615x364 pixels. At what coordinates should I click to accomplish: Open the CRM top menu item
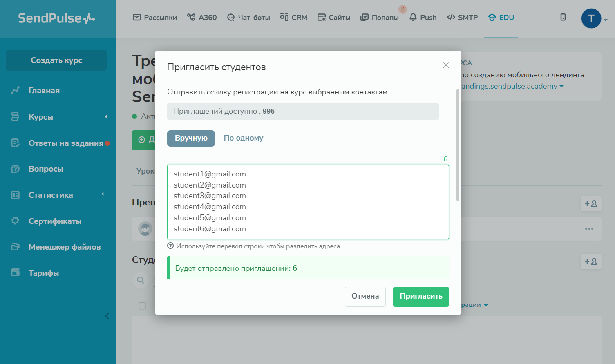click(294, 18)
